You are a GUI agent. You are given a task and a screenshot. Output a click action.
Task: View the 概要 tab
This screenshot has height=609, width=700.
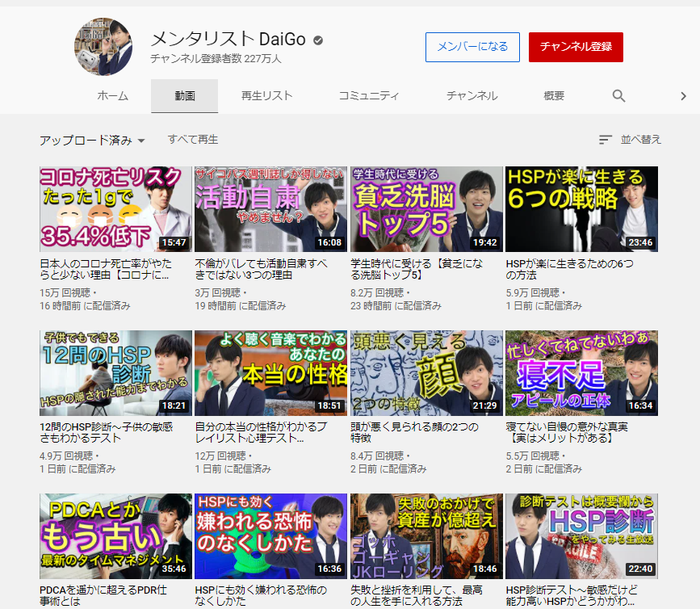(554, 96)
